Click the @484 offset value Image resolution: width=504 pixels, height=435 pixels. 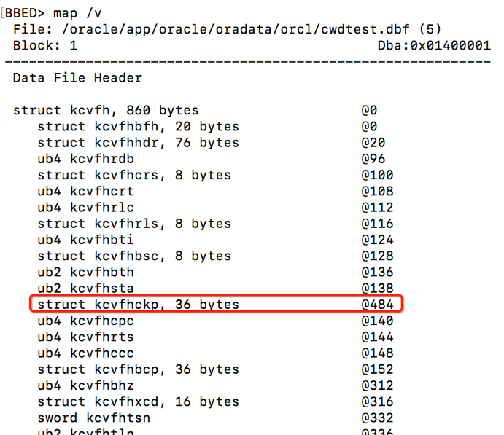click(x=377, y=305)
